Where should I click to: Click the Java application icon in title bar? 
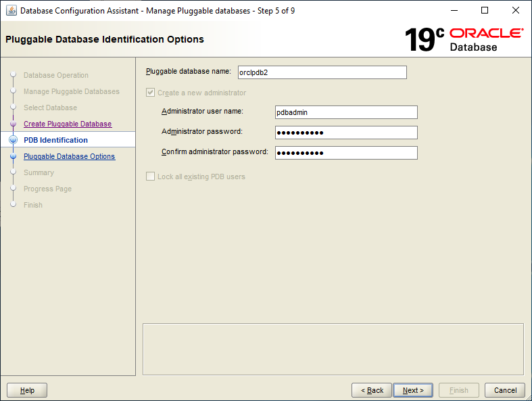(x=11, y=11)
